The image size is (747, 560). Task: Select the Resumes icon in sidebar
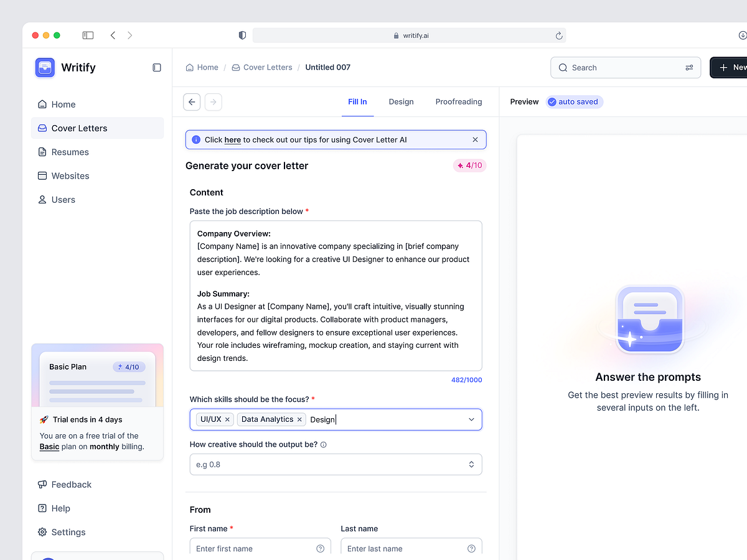coord(41,152)
